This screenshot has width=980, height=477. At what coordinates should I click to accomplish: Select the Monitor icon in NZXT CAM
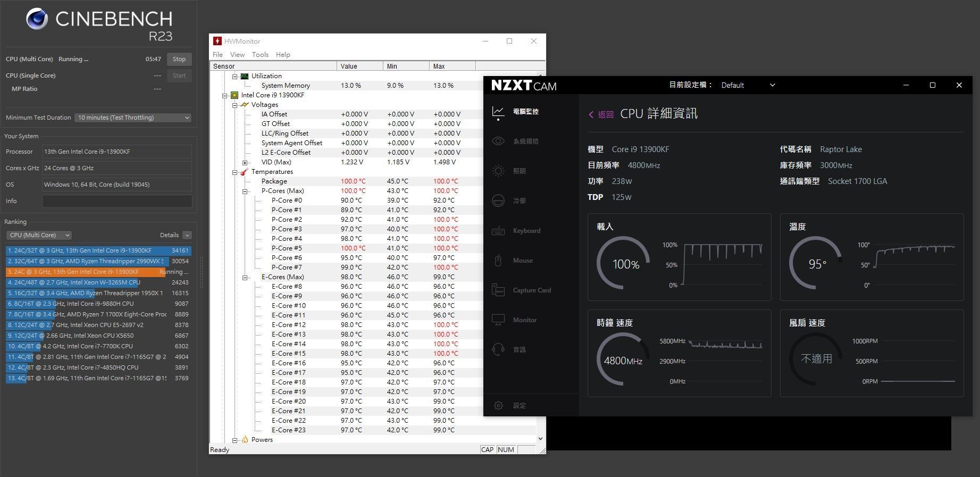pyautogui.click(x=498, y=320)
